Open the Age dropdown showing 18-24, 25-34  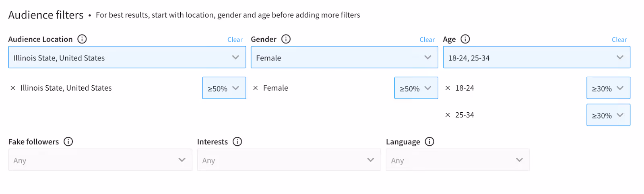[536, 58]
